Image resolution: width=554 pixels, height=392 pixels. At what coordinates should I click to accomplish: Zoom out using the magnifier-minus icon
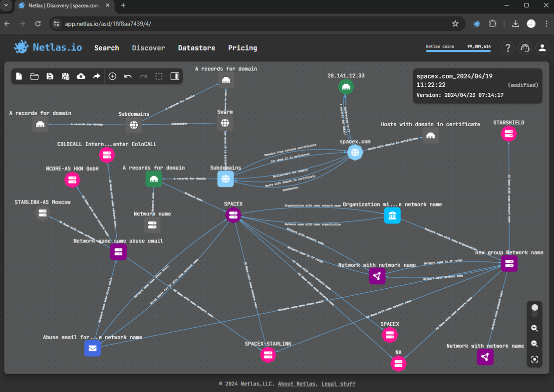tap(535, 344)
